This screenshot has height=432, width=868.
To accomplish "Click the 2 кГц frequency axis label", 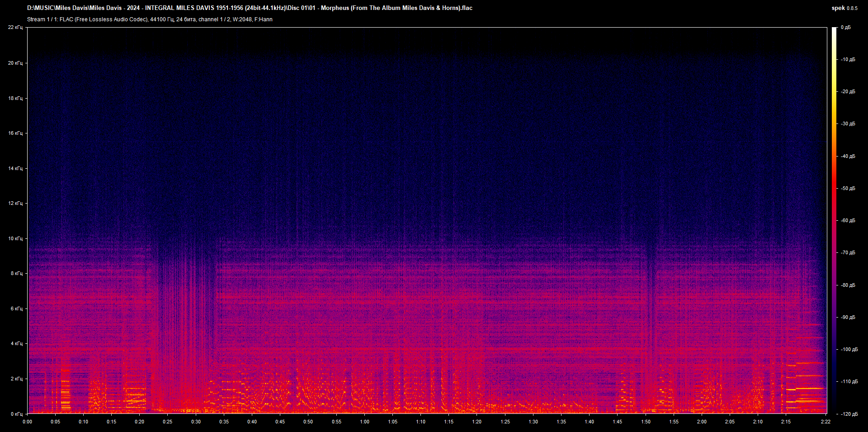I will coord(17,379).
